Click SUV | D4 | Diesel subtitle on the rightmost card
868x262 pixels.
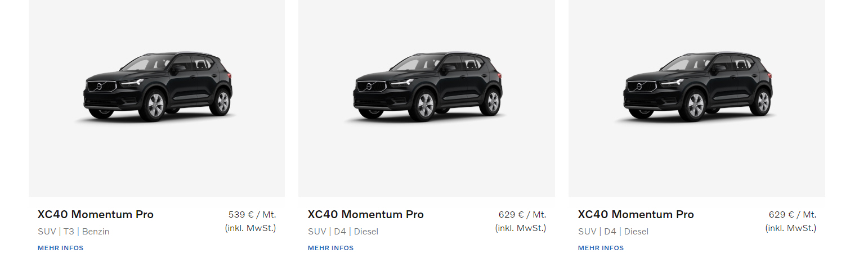click(614, 231)
